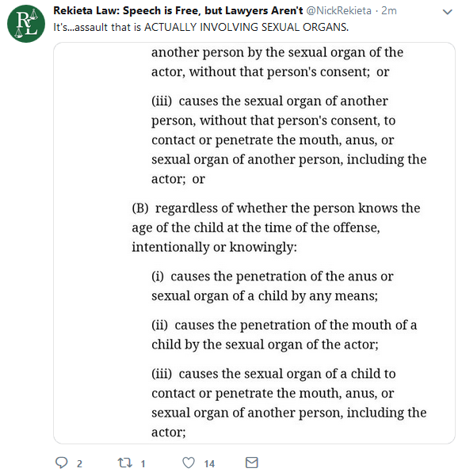The height and width of the screenshot is (476, 462).
Task: Open the Rekieta Law display name profile
Action: 178,10
